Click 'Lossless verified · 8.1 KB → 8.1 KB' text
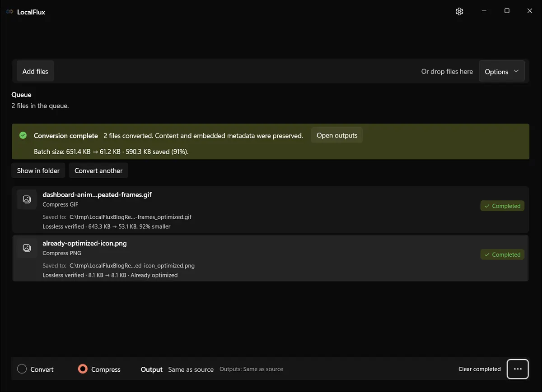 [x=110, y=275]
